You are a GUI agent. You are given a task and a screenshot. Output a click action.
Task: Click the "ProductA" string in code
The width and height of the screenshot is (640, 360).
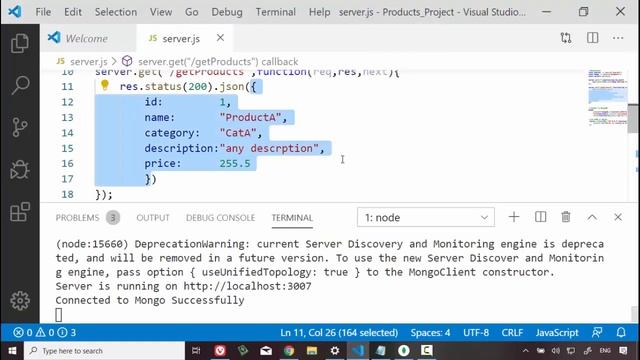click(250, 118)
